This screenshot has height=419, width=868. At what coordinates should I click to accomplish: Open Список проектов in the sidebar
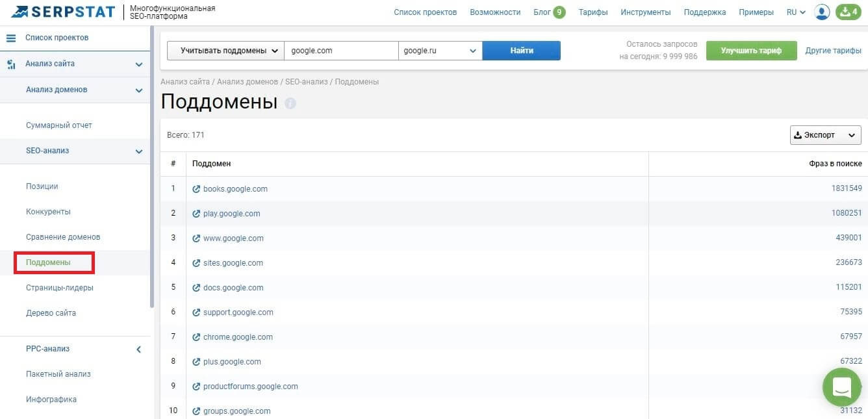pyautogui.click(x=57, y=38)
